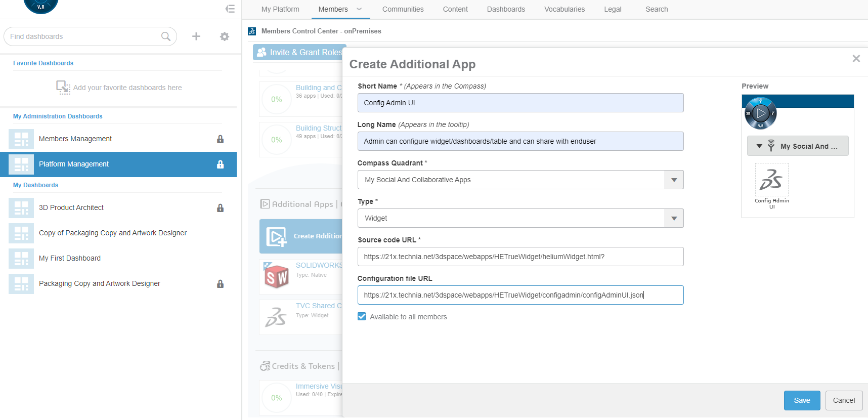This screenshot has width=868, height=420.
Task: Click the add dashboard plus icon
Action: point(196,36)
